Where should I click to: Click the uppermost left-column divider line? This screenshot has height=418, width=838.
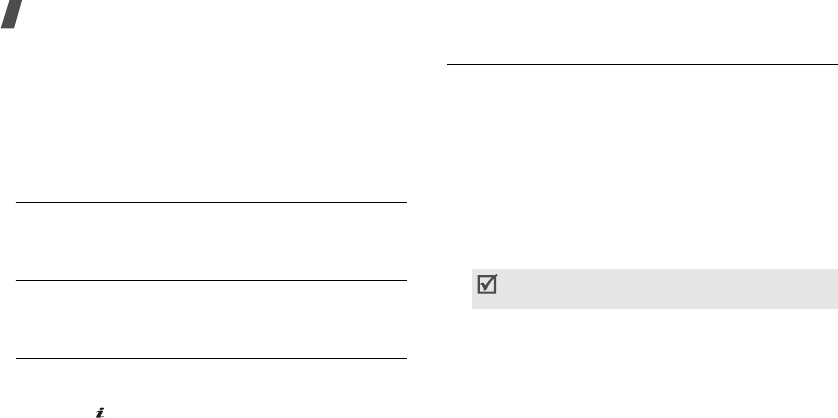point(212,203)
